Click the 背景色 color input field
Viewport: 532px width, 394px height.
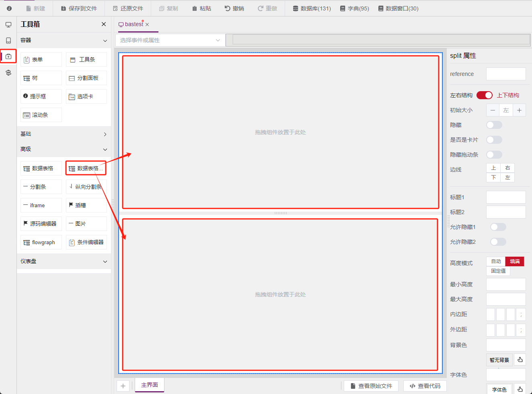click(505, 345)
